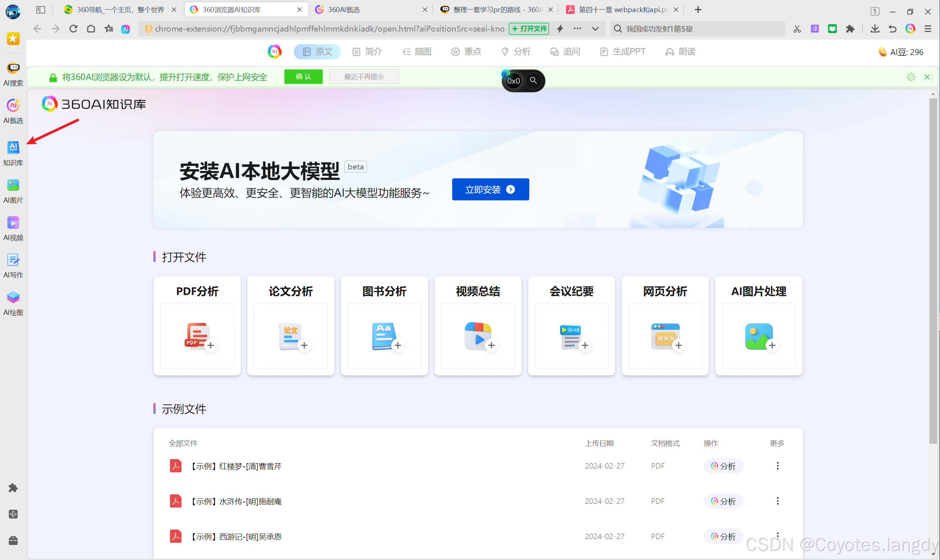
Task: Click the 立即安装 button
Action: click(x=490, y=189)
